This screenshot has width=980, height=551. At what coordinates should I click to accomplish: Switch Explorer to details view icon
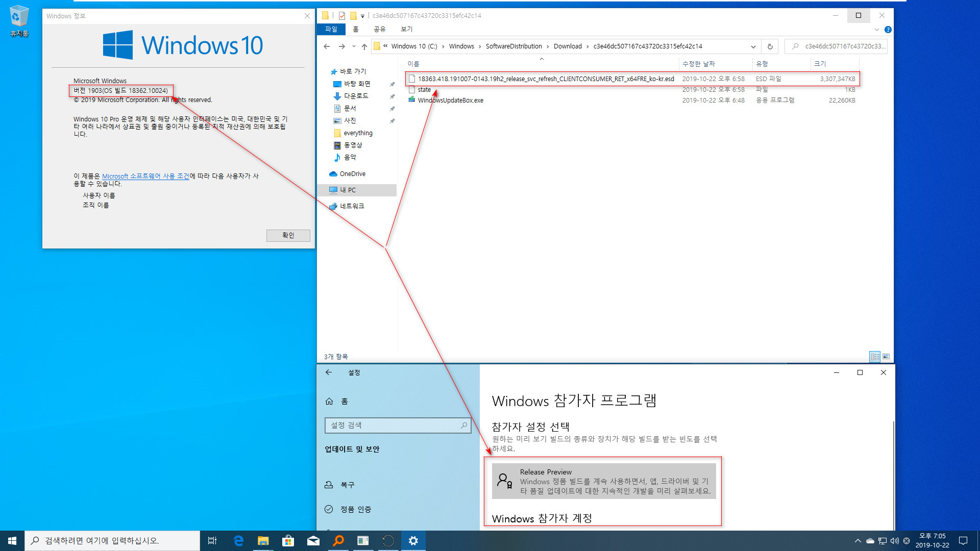point(875,357)
